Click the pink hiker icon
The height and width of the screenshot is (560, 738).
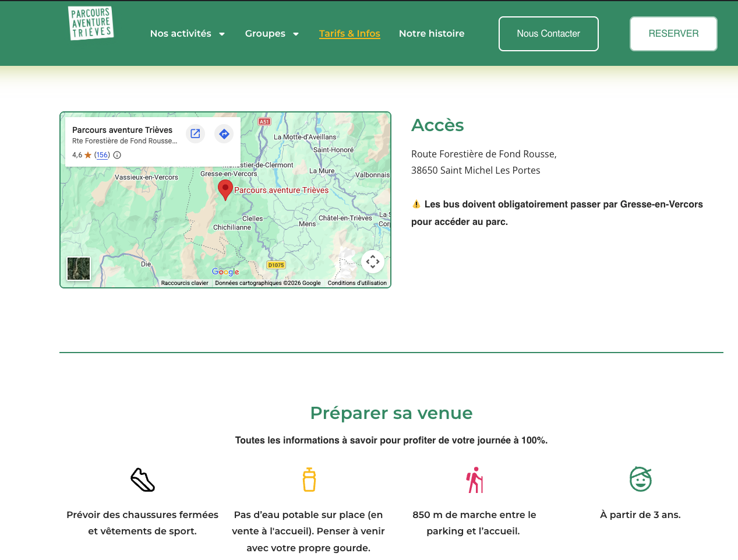tap(475, 480)
